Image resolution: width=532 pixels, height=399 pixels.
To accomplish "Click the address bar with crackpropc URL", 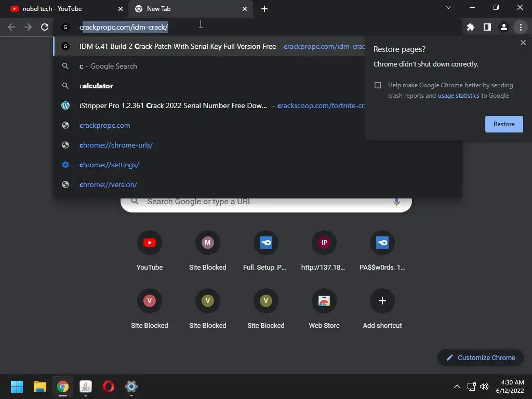I will [x=258, y=27].
